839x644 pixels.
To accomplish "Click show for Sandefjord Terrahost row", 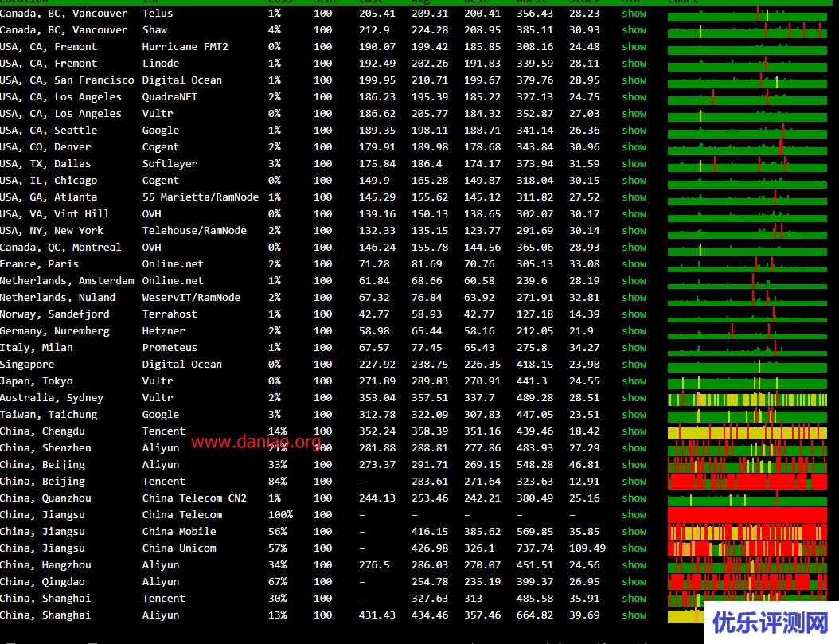I will (x=634, y=314).
